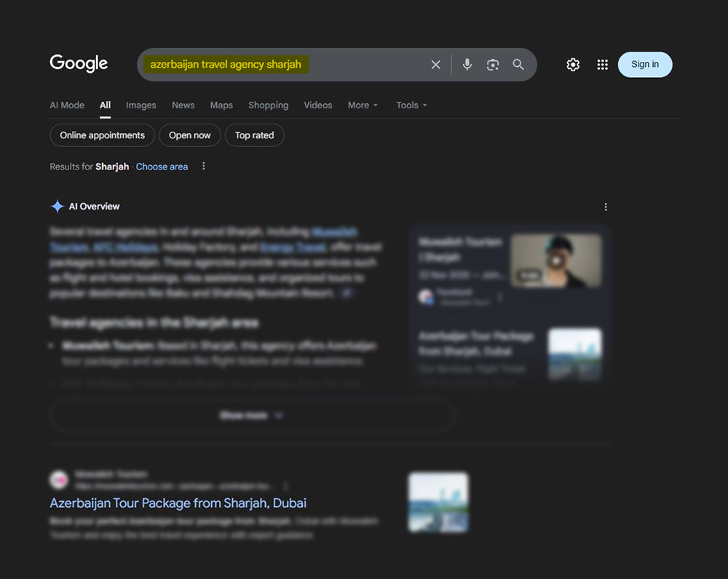Open AI Overview three-dot options menu
Screen dimensions: 728x579
[x=606, y=207]
